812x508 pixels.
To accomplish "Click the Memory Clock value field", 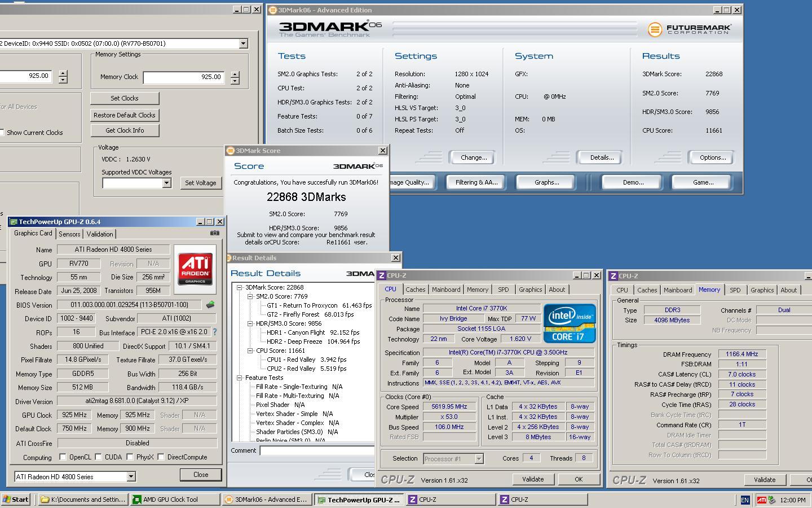I will (x=183, y=77).
